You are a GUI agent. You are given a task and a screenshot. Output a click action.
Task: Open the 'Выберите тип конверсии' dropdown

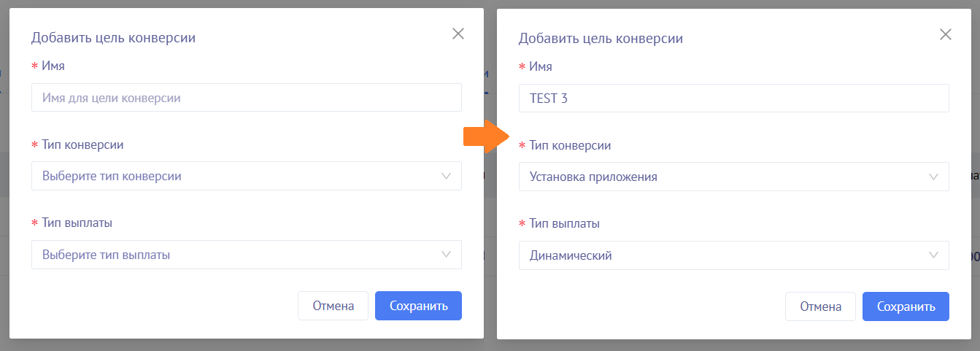coord(234,176)
